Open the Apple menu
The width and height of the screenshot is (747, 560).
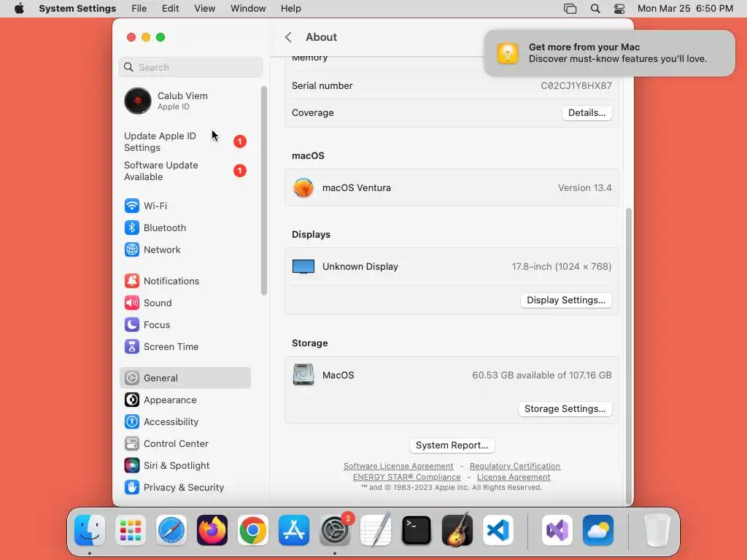coord(19,9)
